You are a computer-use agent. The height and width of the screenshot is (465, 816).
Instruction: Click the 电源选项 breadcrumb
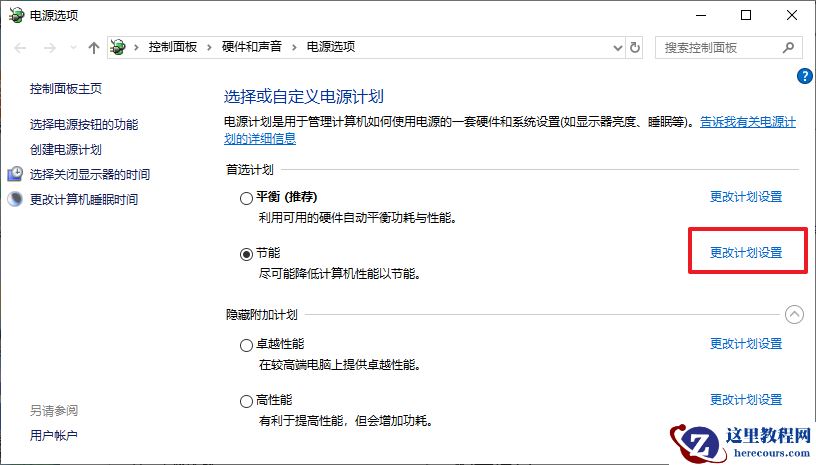click(x=330, y=47)
